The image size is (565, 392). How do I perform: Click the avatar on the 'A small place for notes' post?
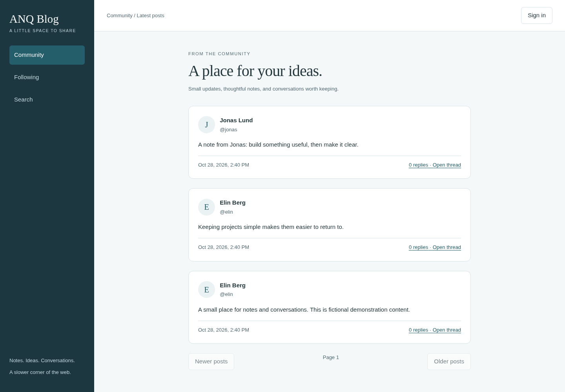[206, 290]
